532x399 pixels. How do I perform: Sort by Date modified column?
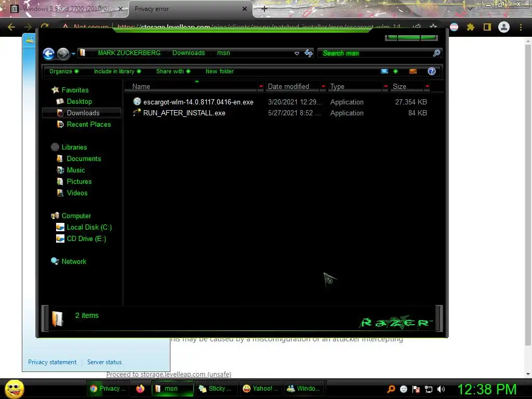[x=293, y=87]
